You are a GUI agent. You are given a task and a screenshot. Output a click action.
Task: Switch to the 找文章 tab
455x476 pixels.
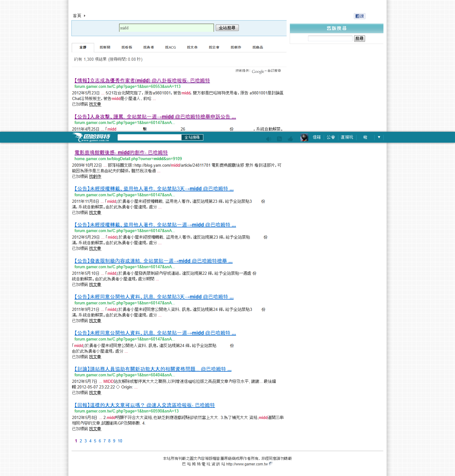192,47
